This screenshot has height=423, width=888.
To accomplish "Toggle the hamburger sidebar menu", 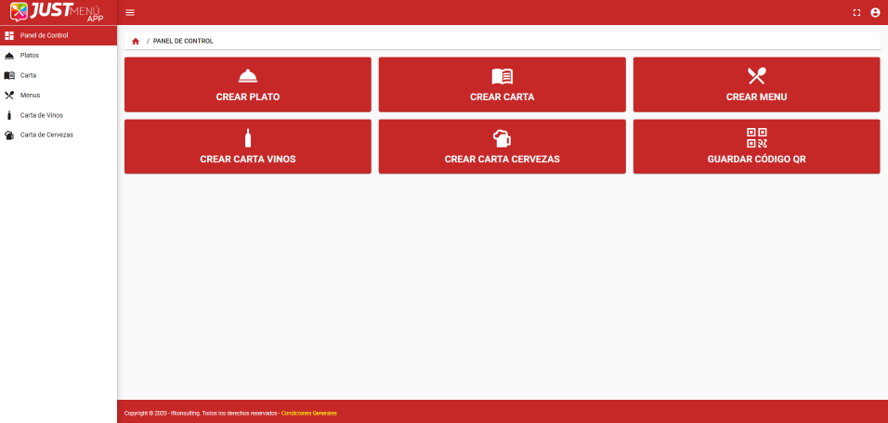I will [x=130, y=13].
